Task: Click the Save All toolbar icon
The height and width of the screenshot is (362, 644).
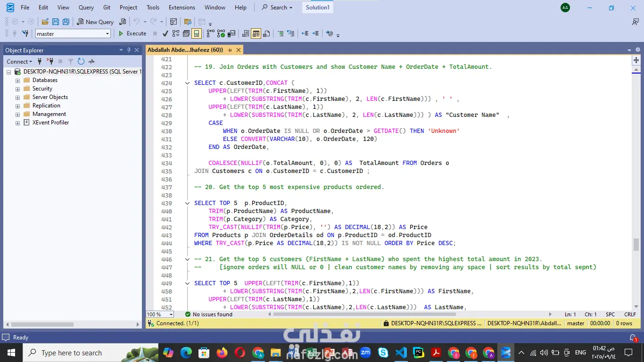Action: [x=66, y=22]
